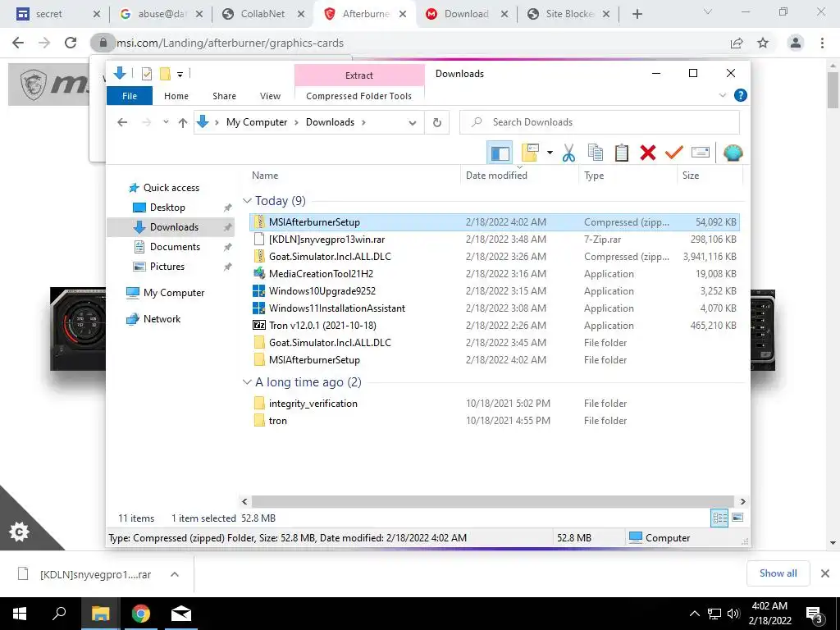Click the horizontal scrollbar in file list

(x=492, y=501)
